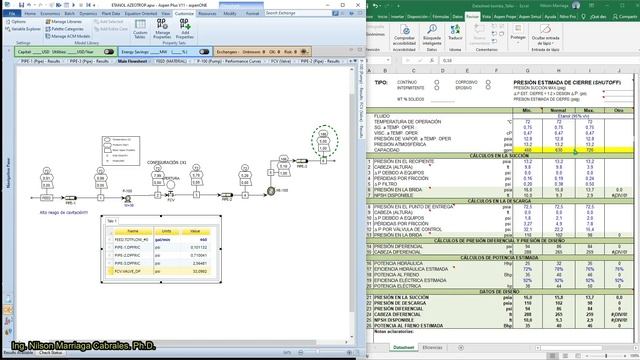The image size is (640, 360).
Task: Open P-100 Pump Performance Curves tab
Action: pyautogui.click(x=229, y=61)
